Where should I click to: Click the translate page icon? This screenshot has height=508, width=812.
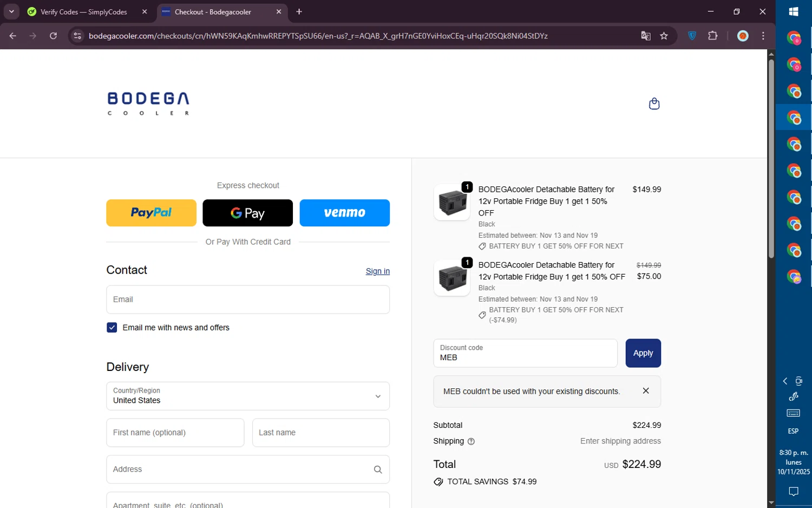pos(646,36)
